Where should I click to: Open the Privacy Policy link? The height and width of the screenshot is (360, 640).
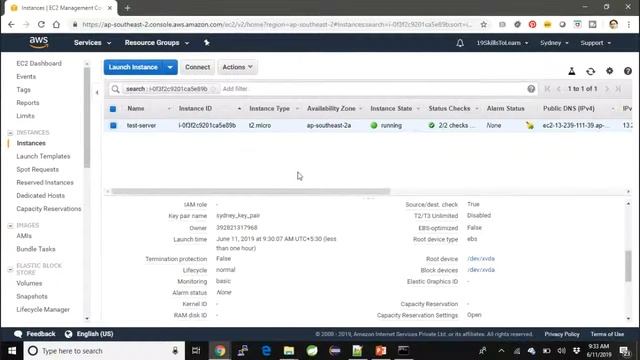562,334
